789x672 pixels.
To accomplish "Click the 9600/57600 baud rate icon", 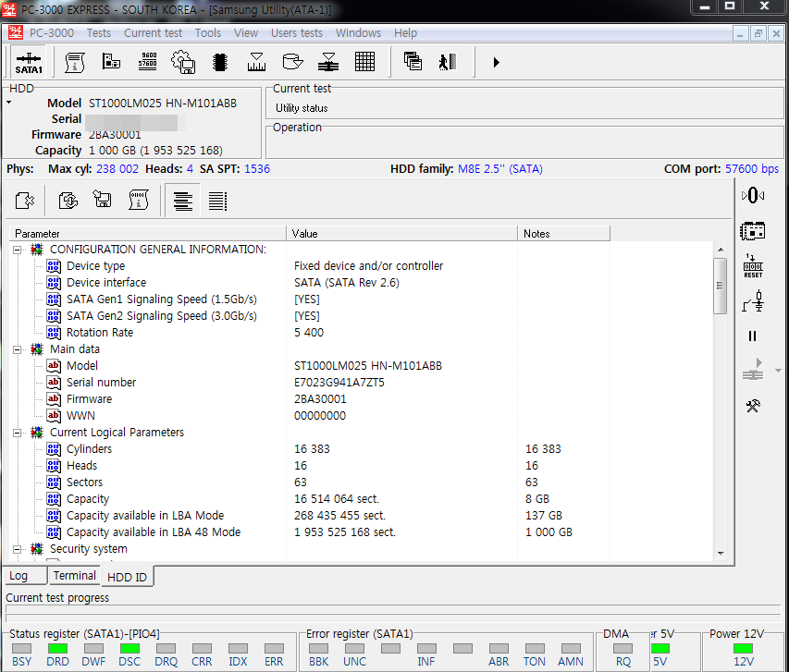I will (x=147, y=62).
